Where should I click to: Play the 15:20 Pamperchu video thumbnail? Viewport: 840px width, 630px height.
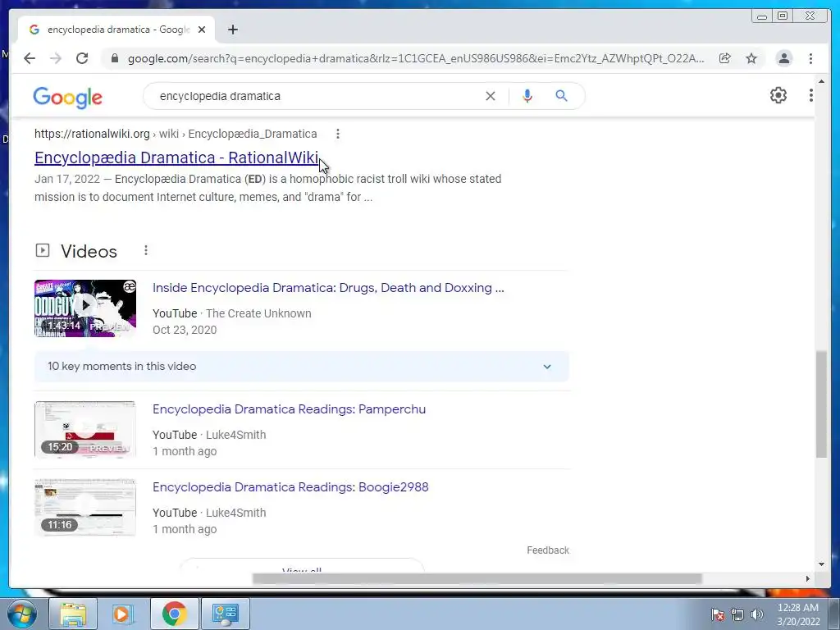click(85, 430)
